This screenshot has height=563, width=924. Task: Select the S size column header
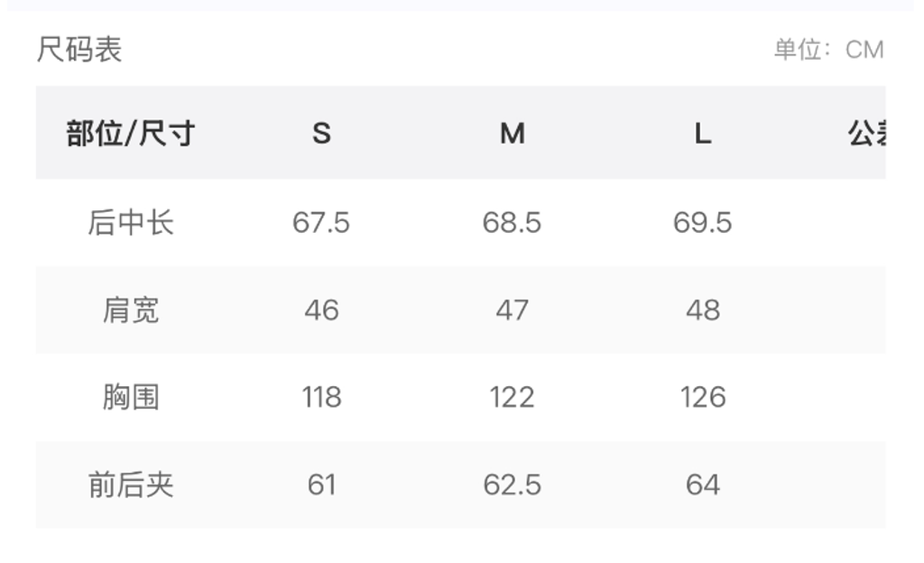[x=321, y=134]
